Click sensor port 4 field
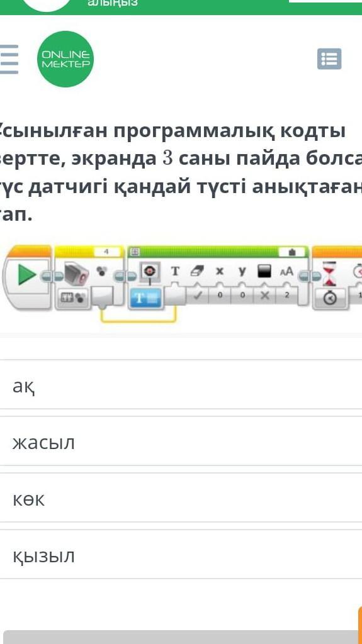The height and width of the screenshot is (644, 362). pyautogui.click(x=108, y=252)
